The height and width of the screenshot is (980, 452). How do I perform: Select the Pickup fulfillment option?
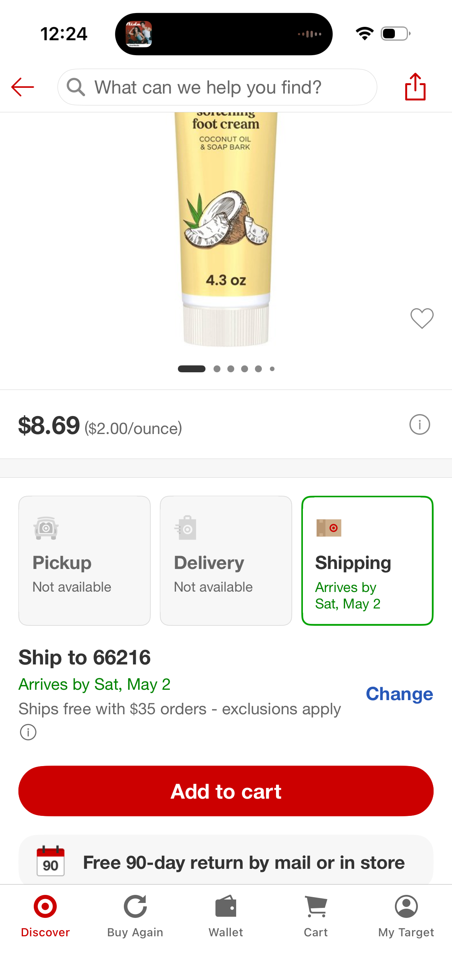(84, 561)
